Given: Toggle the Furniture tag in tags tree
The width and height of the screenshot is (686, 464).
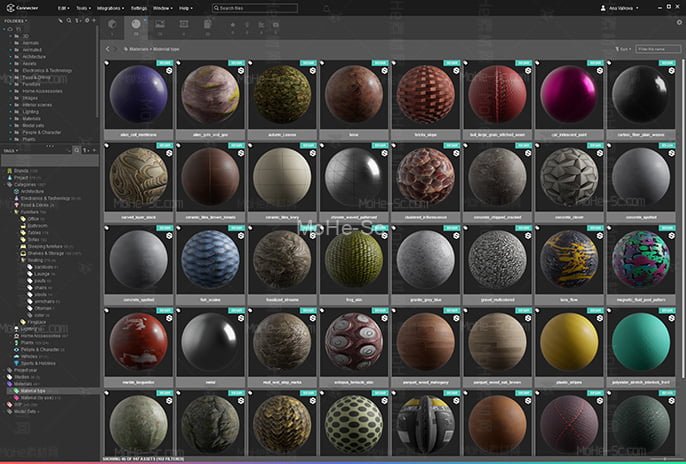Looking at the screenshot, I should [x=31, y=212].
